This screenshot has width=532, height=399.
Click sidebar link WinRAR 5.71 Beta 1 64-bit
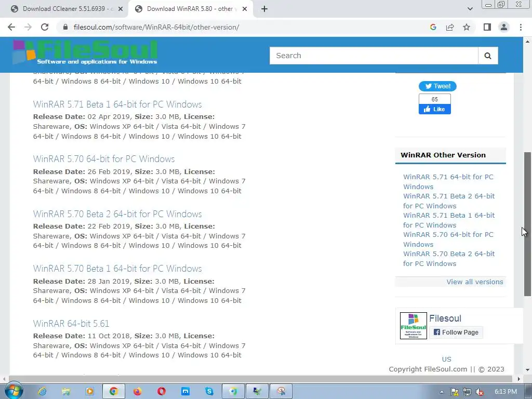[x=449, y=220]
